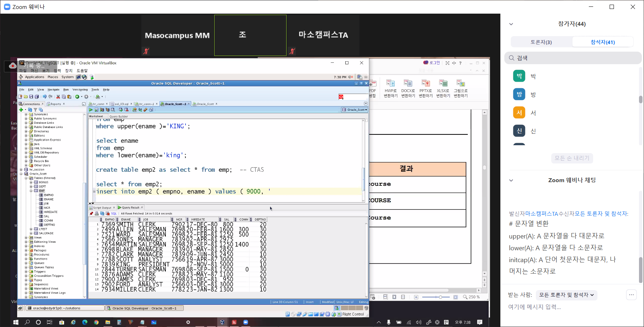Viewport: 644px width, 327px height.
Task: Open the Tools menu in SQL Developer
Action: coord(95,90)
